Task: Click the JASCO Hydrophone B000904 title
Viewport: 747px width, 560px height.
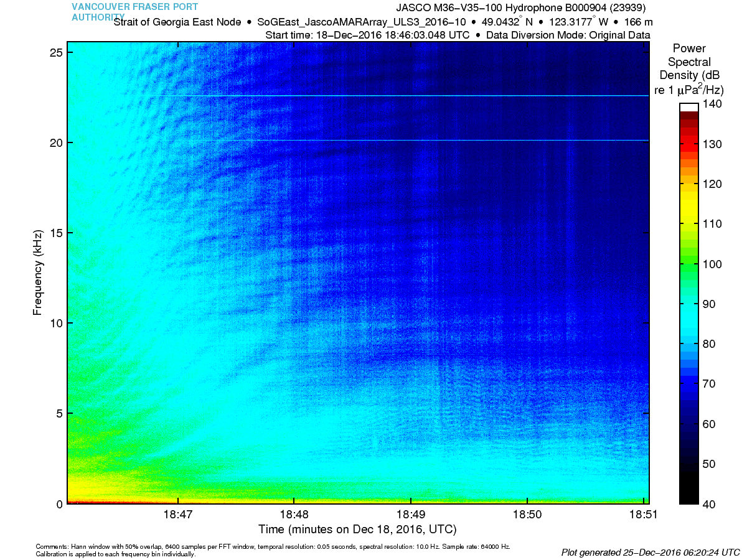Action: pos(521,8)
